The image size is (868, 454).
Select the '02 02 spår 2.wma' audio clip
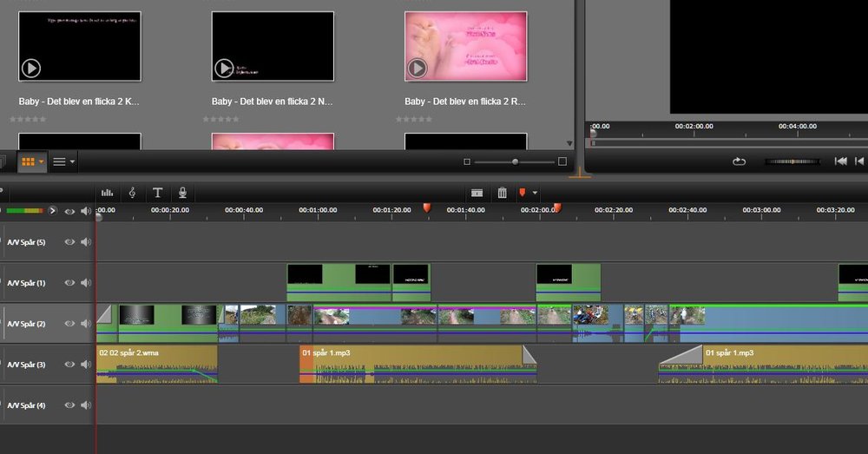coord(156,365)
